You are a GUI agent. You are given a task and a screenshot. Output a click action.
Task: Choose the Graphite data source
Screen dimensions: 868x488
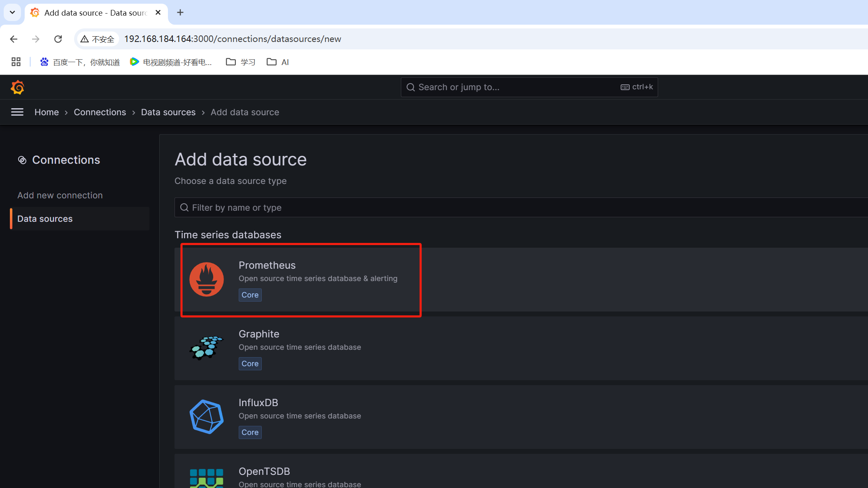(521, 348)
